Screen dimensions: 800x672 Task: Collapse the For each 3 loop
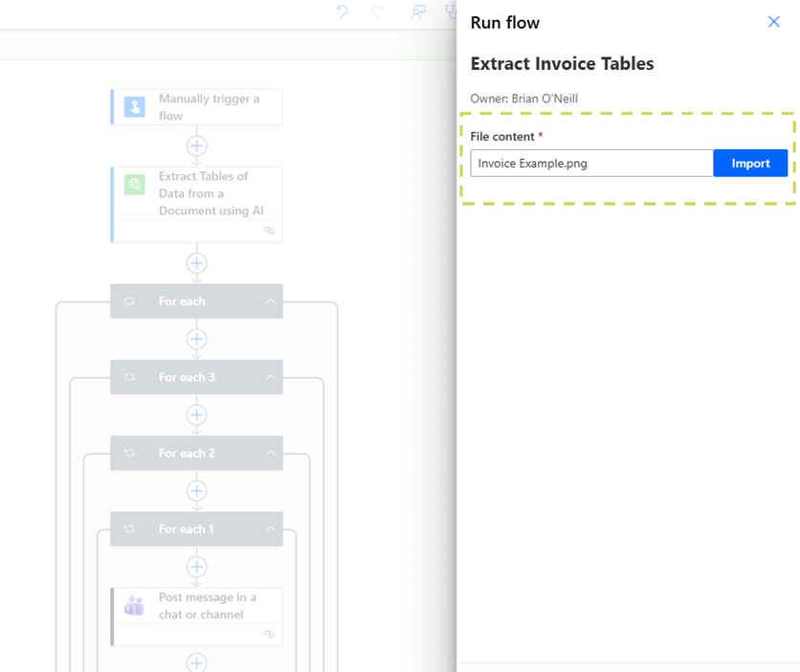click(271, 376)
